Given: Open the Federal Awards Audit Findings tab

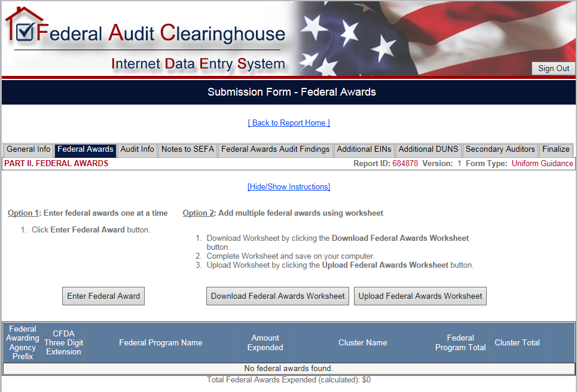Looking at the screenshot, I should 275,149.
